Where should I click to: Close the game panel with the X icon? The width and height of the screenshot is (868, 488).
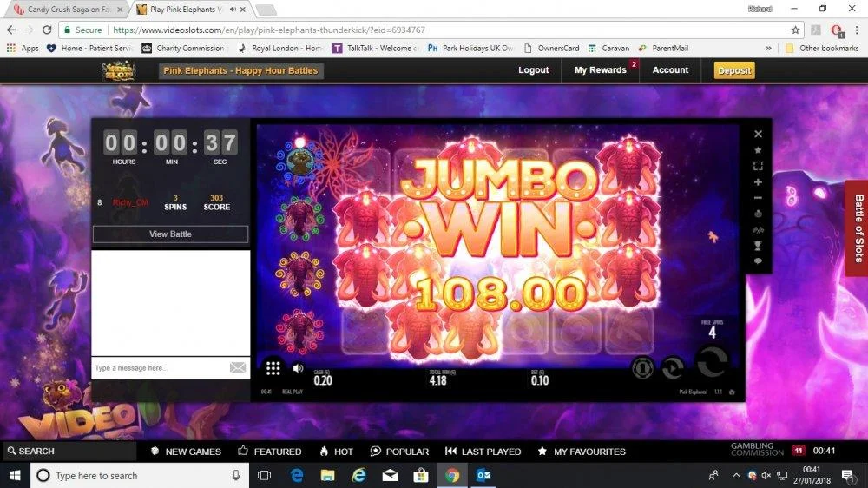pyautogui.click(x=758, y=134)
